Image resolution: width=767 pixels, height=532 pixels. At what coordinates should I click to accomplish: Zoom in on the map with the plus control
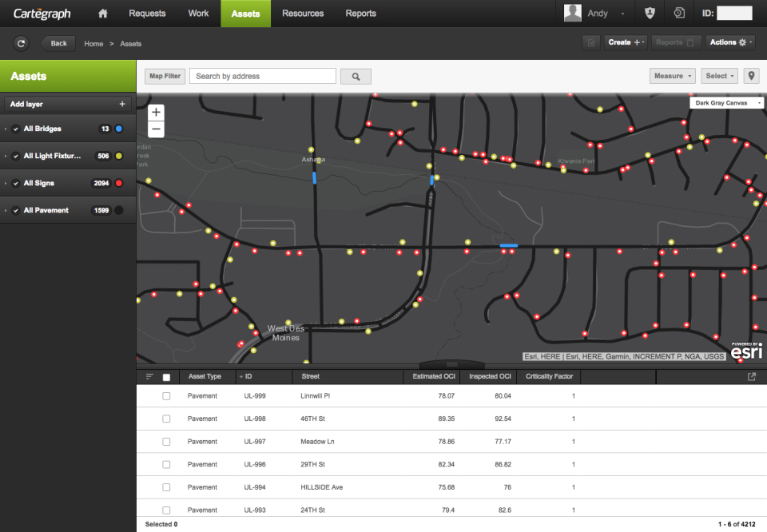156,112
